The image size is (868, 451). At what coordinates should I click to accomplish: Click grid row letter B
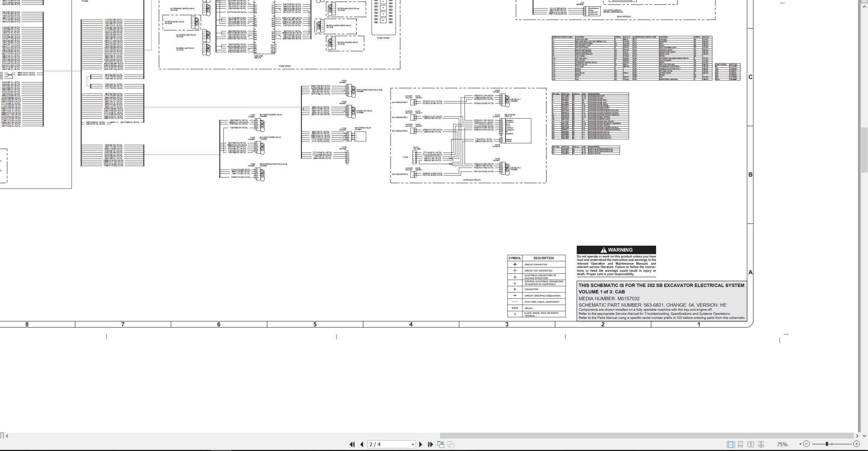[750, 175]
